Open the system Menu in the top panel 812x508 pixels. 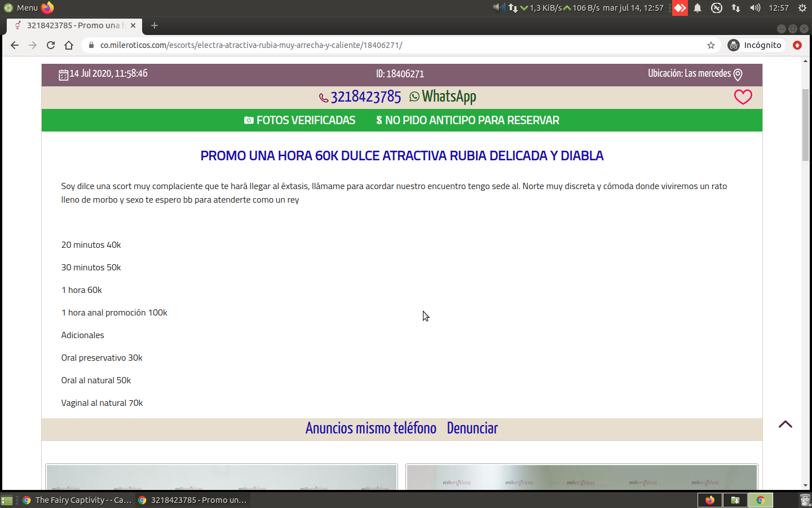21,8
